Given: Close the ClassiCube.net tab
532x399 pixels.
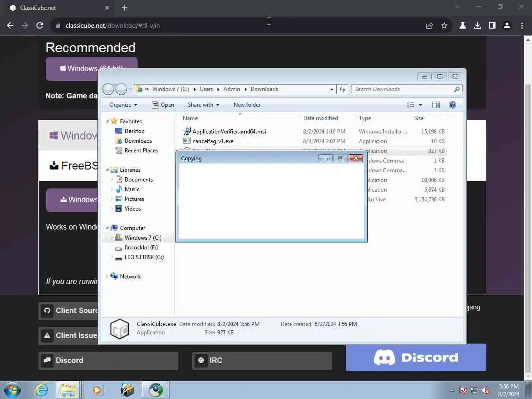Looking at the screenshot, I should click(x=107, y=8).
